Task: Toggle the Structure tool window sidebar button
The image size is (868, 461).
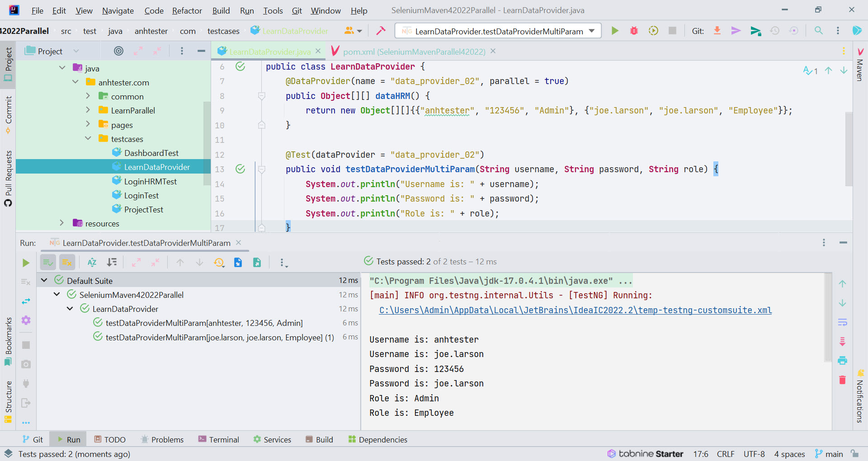Action: (x=8, y=402)
